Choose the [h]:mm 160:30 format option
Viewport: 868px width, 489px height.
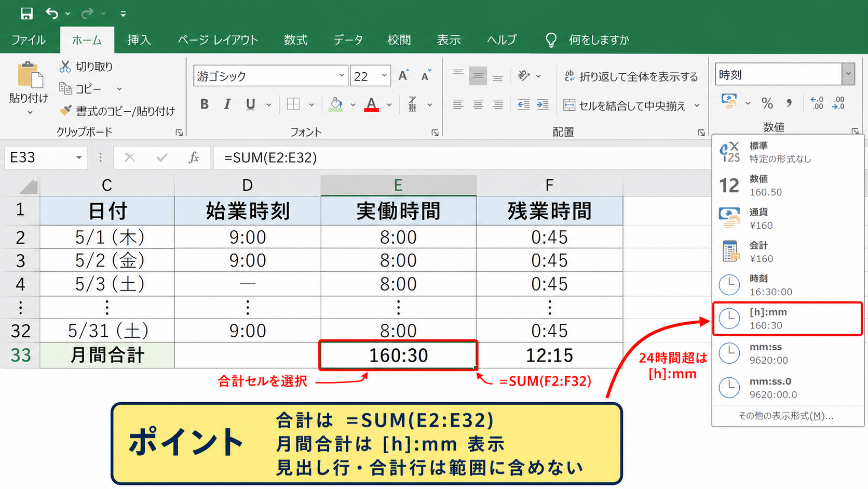(x=788, y=319)
